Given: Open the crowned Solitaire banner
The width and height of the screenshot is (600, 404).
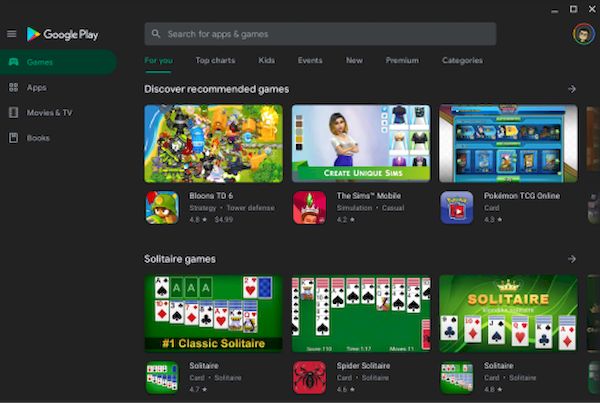Looking at the screenshot, I should coord(508,313).
